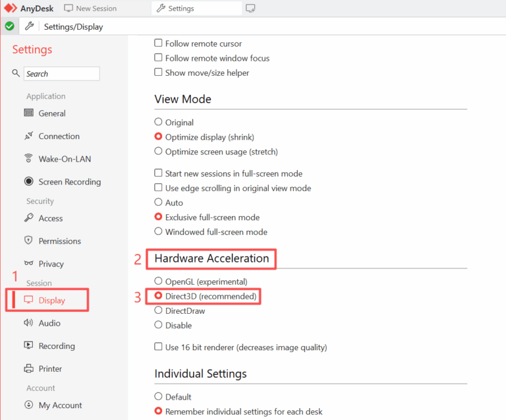The height and width of the screenshot is (420, 506).
Task: Toggle Show move/size helper checkbox
Action: [x=158, y=72]
